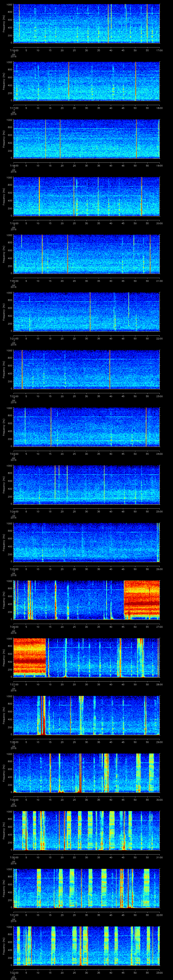Viewport: 173px width, 980px height.
Task: Click the 26:00 end time label
Action: pyautogui.click(x=159, y=569)
